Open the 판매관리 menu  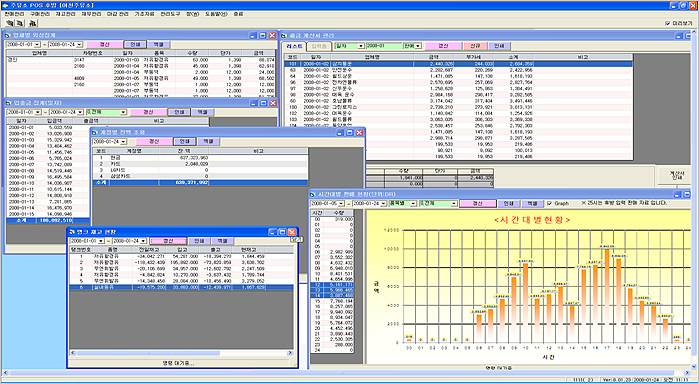pos(14,14)
